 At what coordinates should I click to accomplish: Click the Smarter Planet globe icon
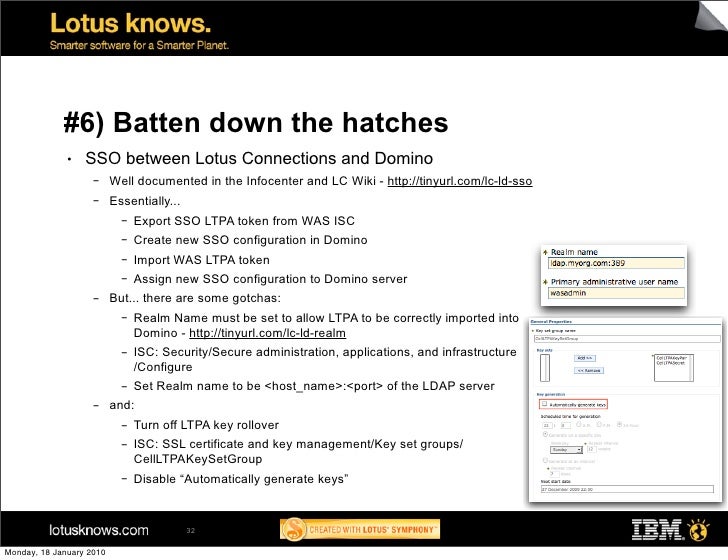click(698, 530)
